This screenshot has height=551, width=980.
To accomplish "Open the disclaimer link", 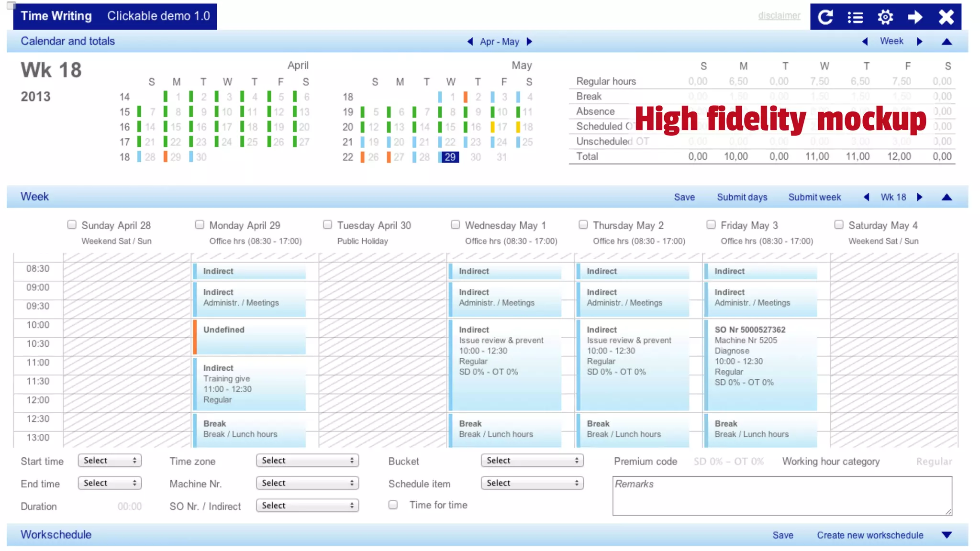I will [779, 16].
